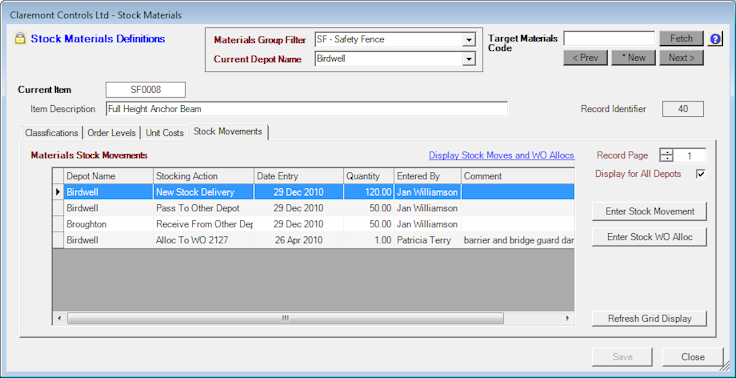Click the Record Page value field

coord(689,155)
